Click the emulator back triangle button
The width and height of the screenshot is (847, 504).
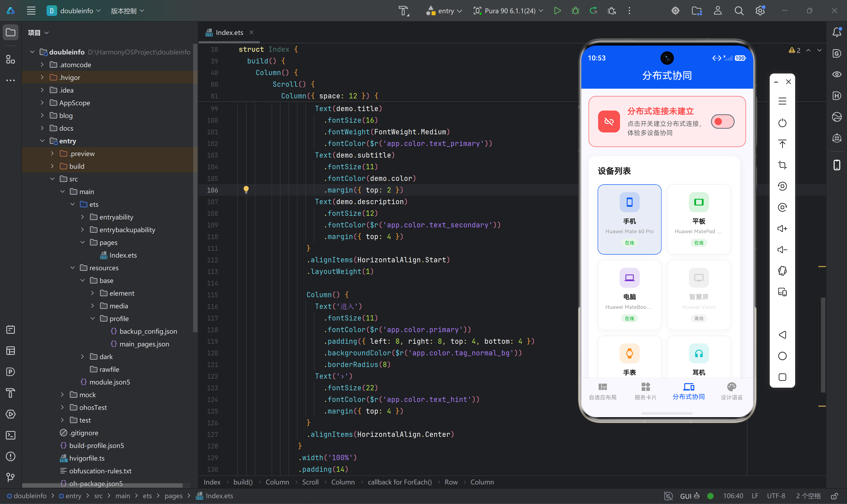click(782, 335)
